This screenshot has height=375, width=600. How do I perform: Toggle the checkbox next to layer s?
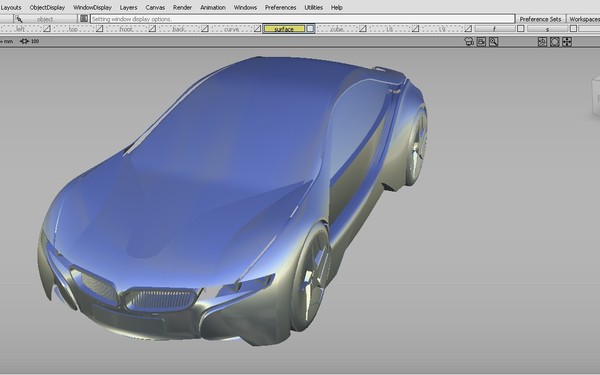(573, 29)
